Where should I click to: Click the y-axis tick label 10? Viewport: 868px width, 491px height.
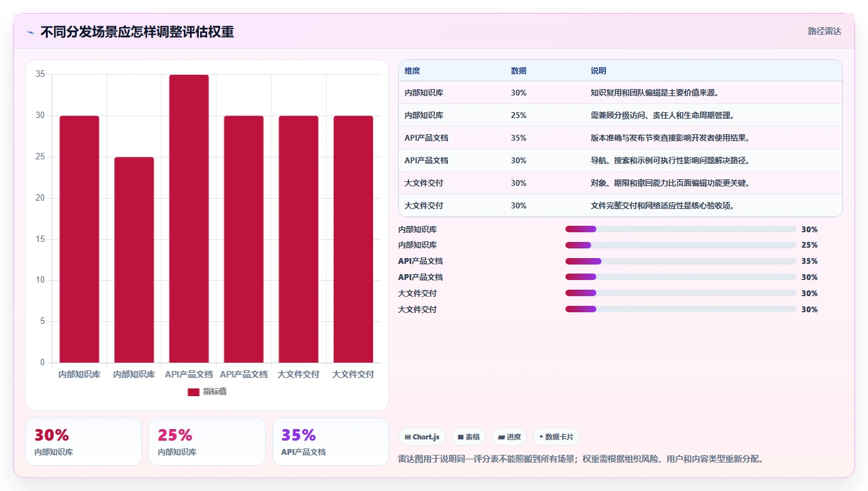pos(40,280)
